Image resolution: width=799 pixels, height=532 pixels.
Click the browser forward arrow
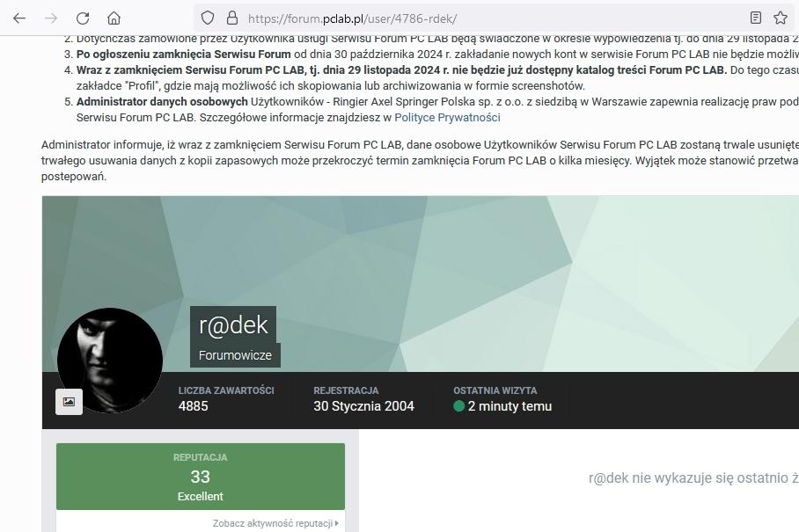[51, 18]
